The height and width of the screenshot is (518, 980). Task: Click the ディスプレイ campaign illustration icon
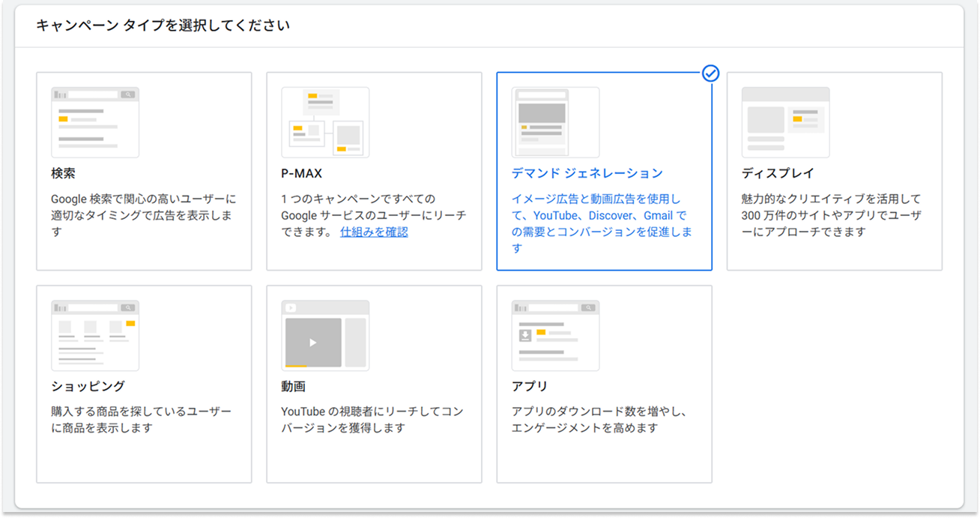click(x=785, y=122)
